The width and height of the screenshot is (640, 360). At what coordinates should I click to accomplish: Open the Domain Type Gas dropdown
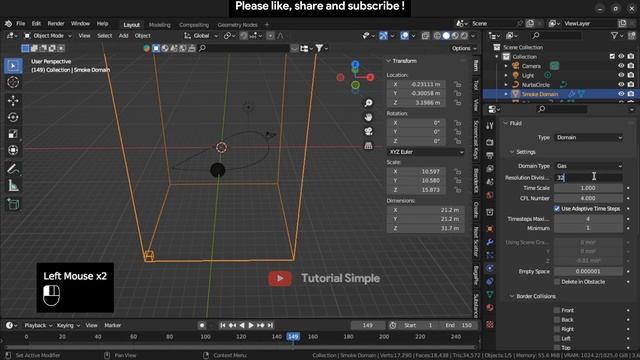pos(589,166)
